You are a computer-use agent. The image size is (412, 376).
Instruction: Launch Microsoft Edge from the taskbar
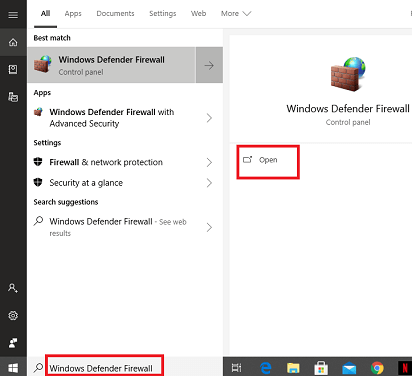(x=265, y=368)
